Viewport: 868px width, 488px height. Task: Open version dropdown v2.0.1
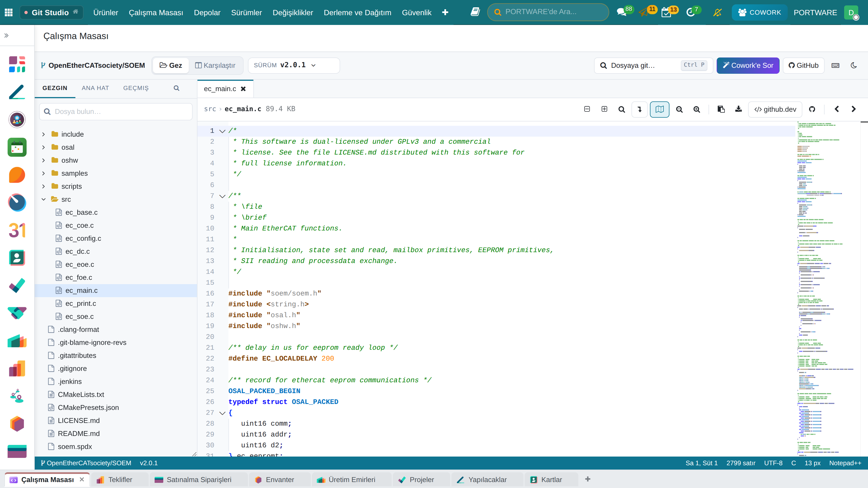(294, 65)
